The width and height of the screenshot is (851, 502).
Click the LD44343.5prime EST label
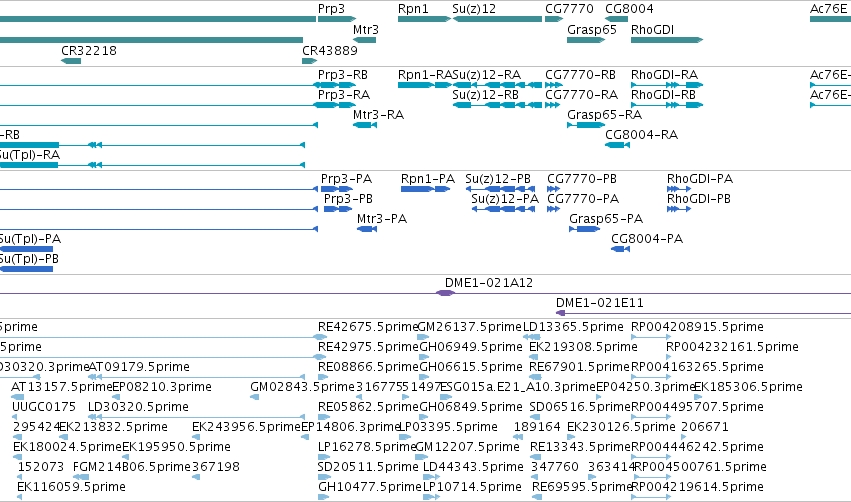[x=473, y=467]
